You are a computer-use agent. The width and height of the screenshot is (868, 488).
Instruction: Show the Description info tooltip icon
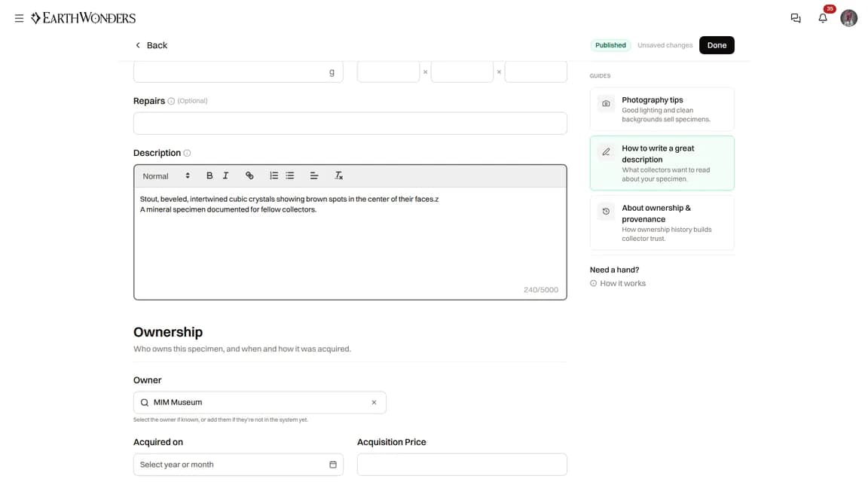tap(187, 154)
